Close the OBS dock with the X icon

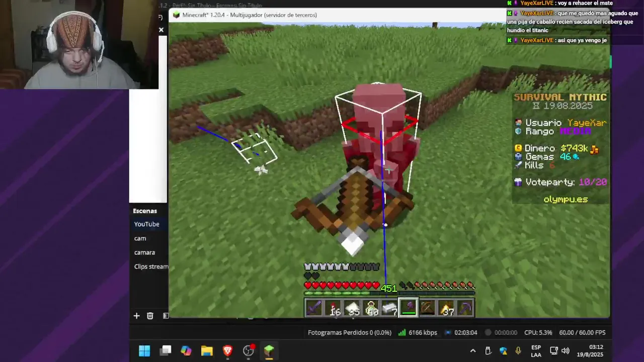[x=161, y=30]
